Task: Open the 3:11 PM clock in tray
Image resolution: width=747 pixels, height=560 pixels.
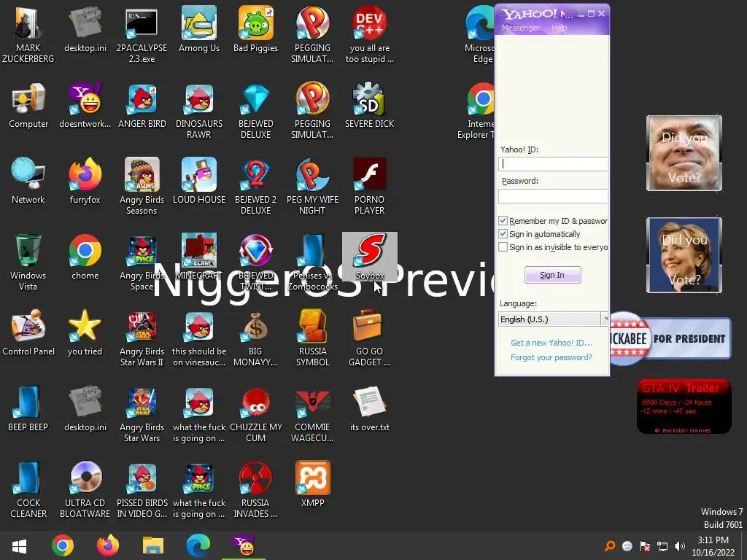Action: pyautogui.click(x=713, y=545)
